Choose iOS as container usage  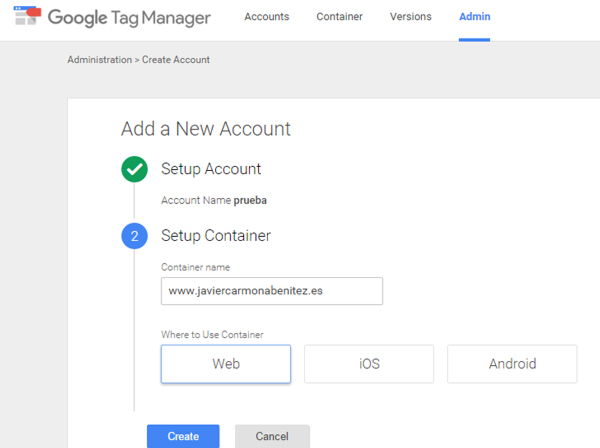coord(369,364)
